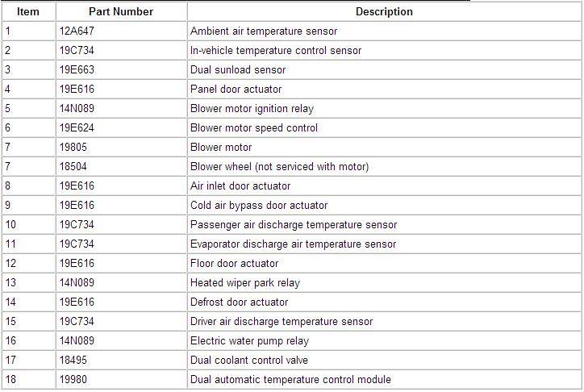Select Blower wheel (not serviced with motor)

pyautogui.click(x=279, y=167)
